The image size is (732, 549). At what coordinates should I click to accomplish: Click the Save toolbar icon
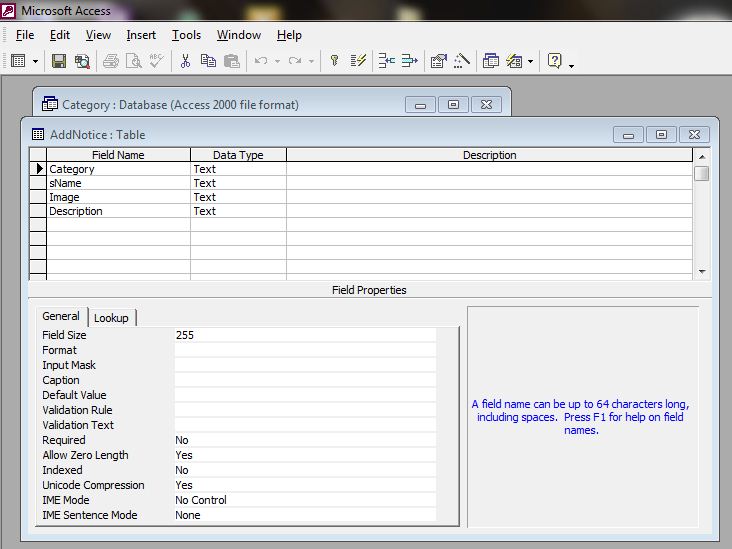(59, 61)
